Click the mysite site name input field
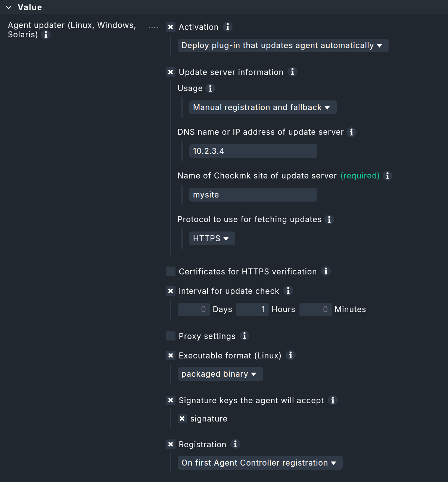The width and height of the screenshot is (448, 482). (253, 195)
